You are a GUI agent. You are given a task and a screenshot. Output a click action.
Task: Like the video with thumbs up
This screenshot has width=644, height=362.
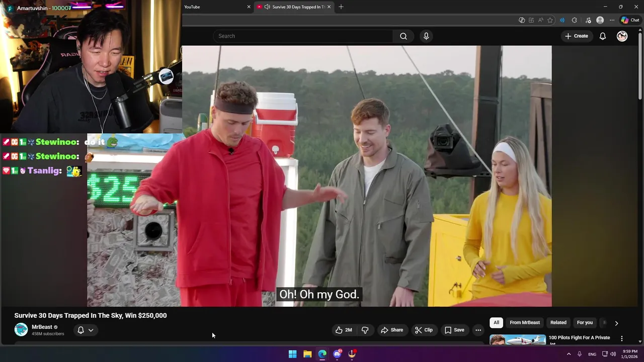pos(344,330)
